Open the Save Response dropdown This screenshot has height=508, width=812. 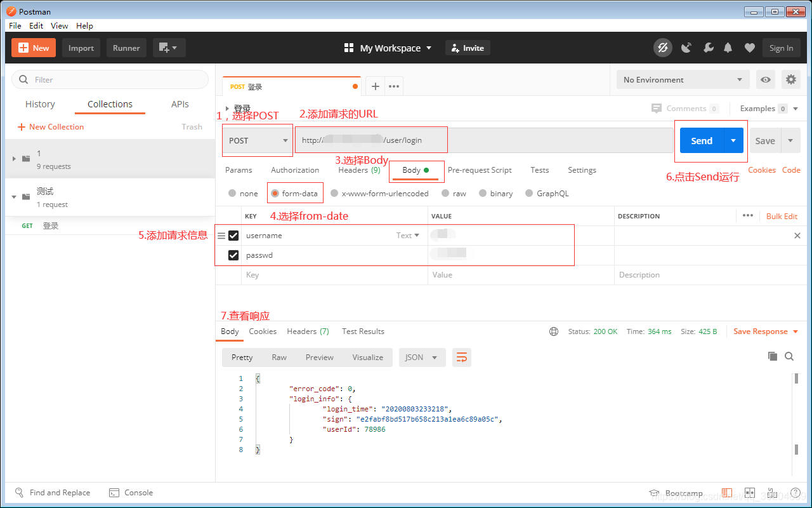point(766,331)
